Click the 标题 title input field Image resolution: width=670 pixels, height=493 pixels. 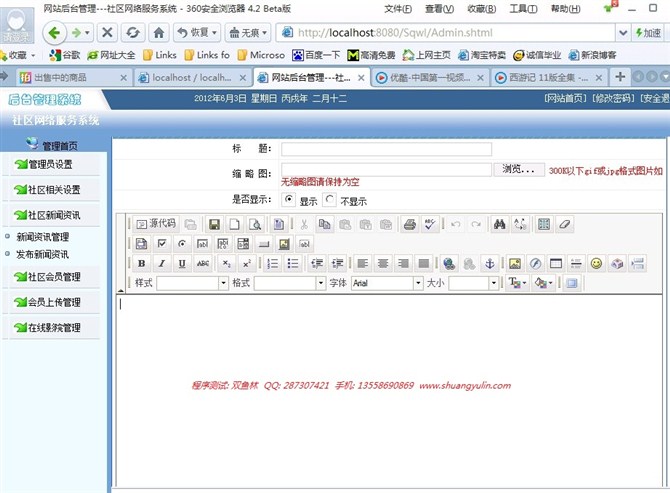click(386, 149)
